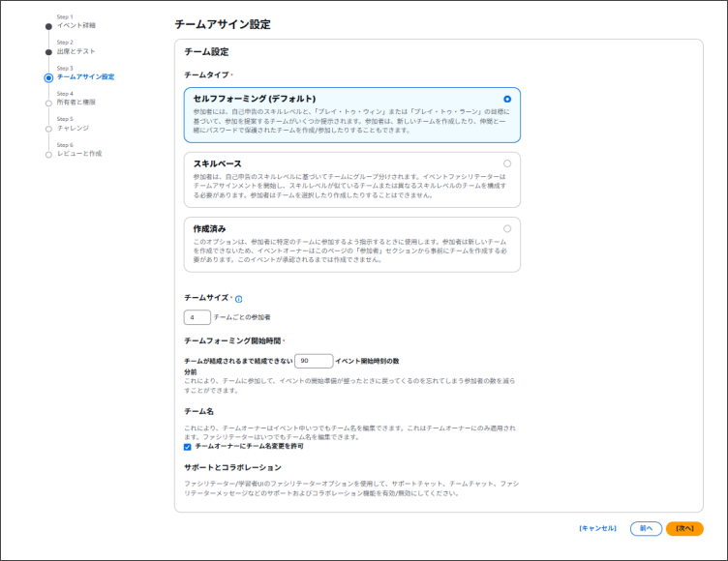
Task: Go to the イベント詳細 step label
Action: [76, 25]
